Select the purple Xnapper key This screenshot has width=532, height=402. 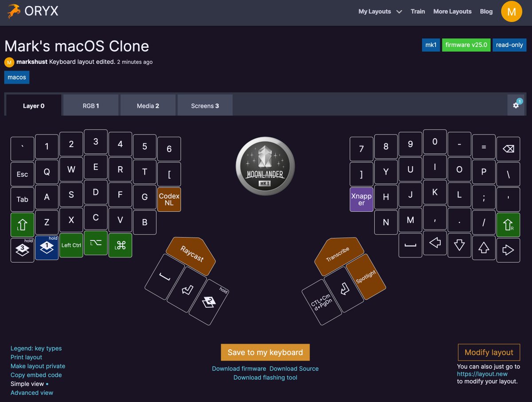click(362, 199)
